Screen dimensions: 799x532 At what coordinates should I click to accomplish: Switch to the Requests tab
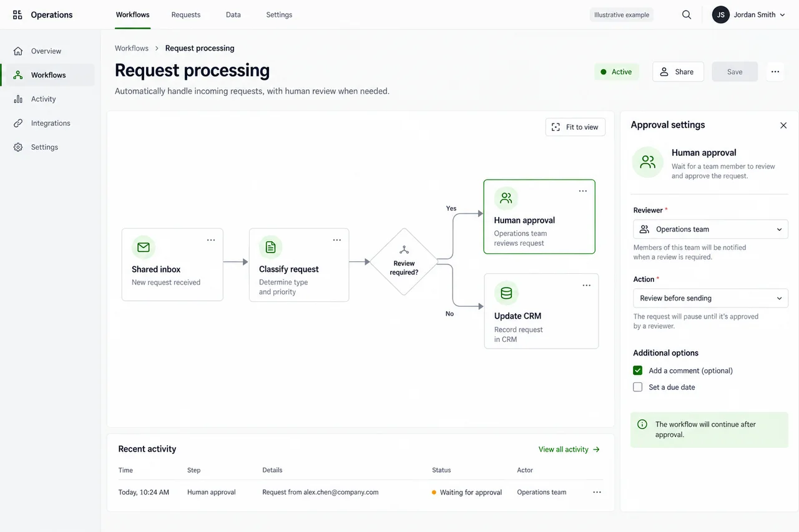click(186, 15)
